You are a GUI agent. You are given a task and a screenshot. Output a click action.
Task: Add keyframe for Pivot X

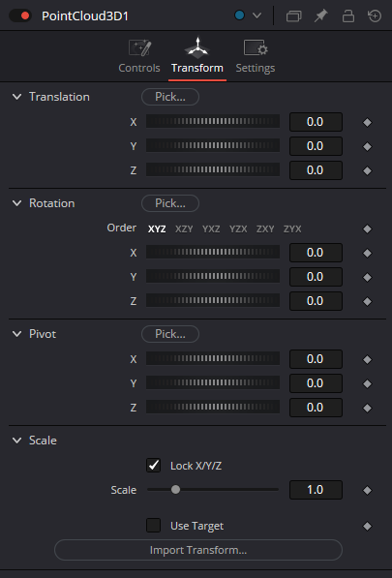click(x=367, y=360)
